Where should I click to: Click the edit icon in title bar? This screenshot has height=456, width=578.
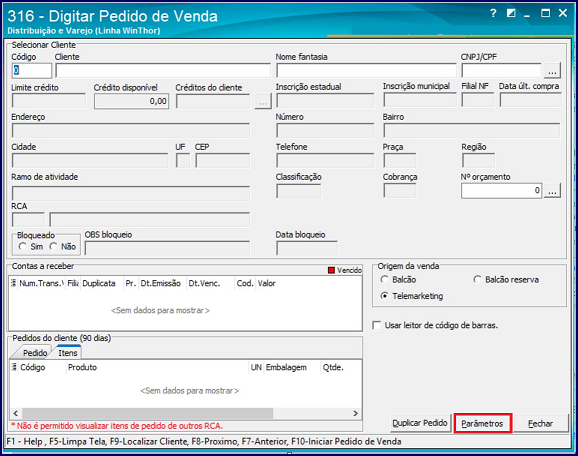tap(511, 13)
